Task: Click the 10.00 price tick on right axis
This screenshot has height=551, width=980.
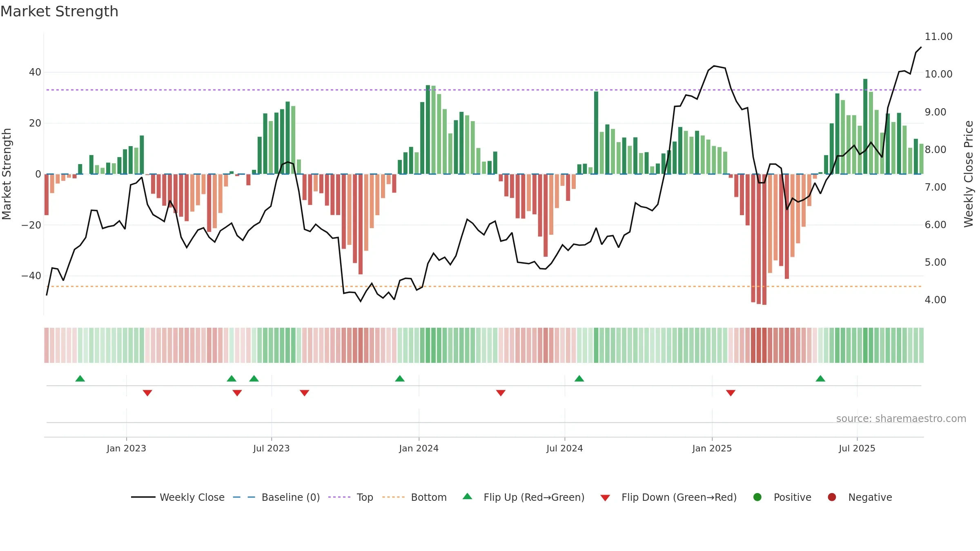Action: coord(938,74)
